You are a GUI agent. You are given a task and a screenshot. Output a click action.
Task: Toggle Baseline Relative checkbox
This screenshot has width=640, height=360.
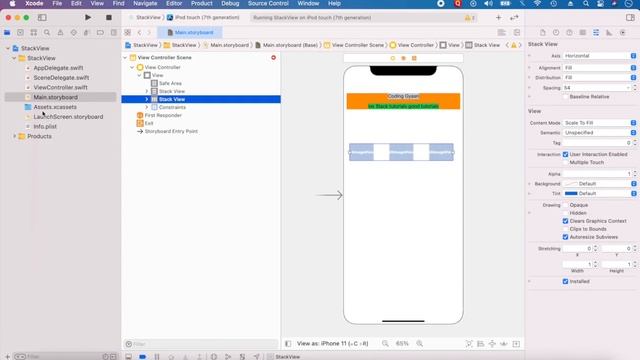coord(565,97)
